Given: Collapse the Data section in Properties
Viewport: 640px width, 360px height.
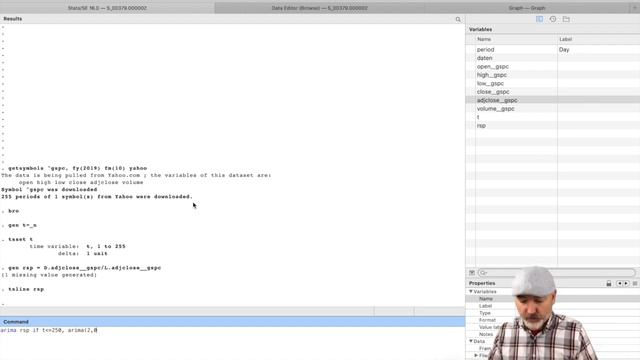Looking at the screenshot, I should [x=471, y=341].
